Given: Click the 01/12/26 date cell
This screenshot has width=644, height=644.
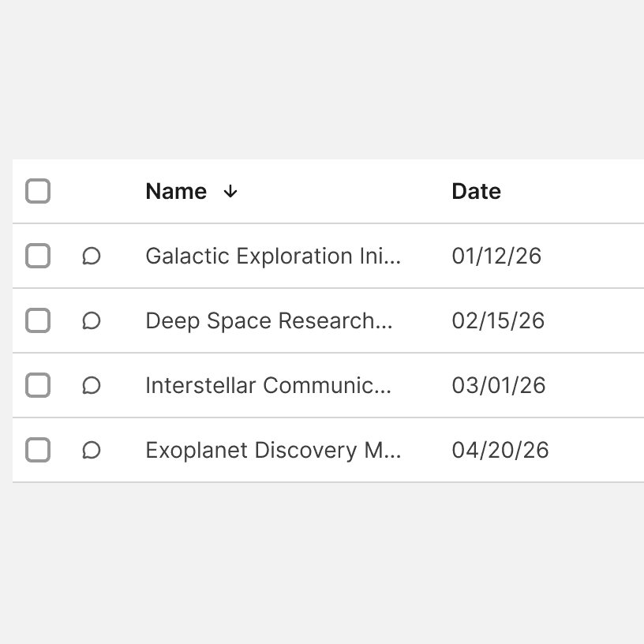Looking at the screenshot, I should [496, 256].
